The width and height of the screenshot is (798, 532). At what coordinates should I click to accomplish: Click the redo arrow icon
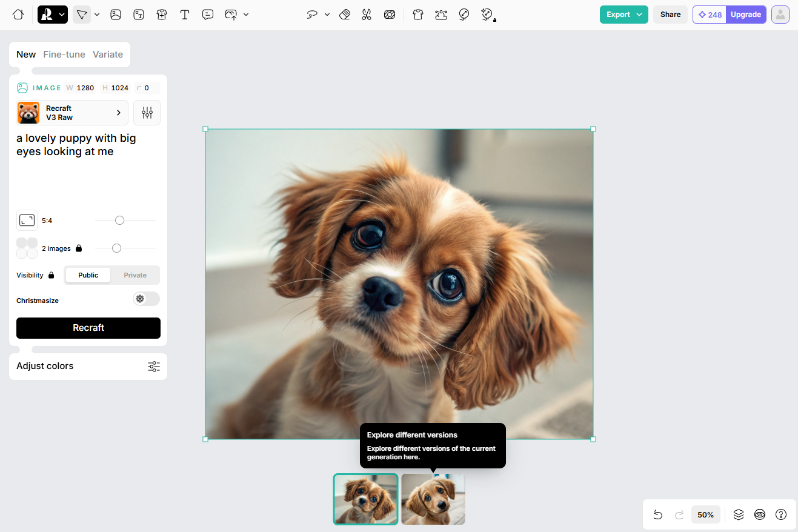(679, 515)
